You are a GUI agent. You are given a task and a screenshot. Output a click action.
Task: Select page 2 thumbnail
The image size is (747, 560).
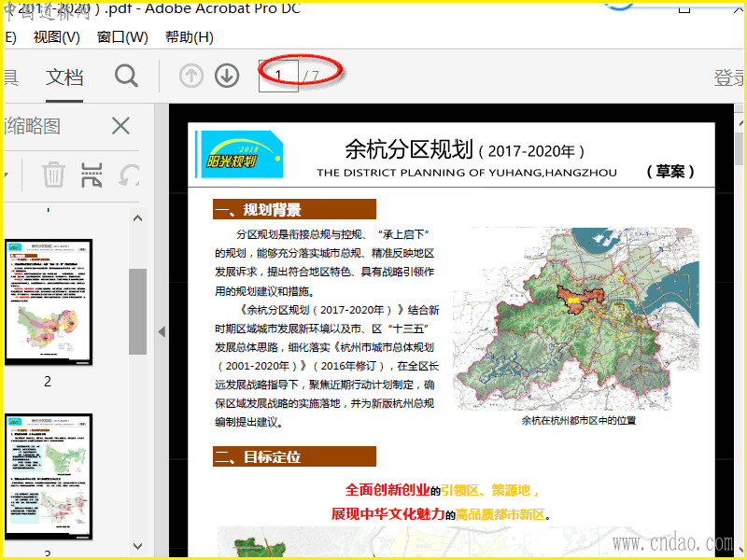tap(48, 301)
